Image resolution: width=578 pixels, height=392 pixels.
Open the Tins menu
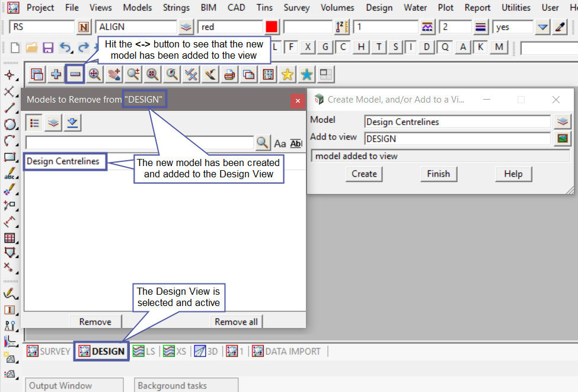[x=264, y=7]
